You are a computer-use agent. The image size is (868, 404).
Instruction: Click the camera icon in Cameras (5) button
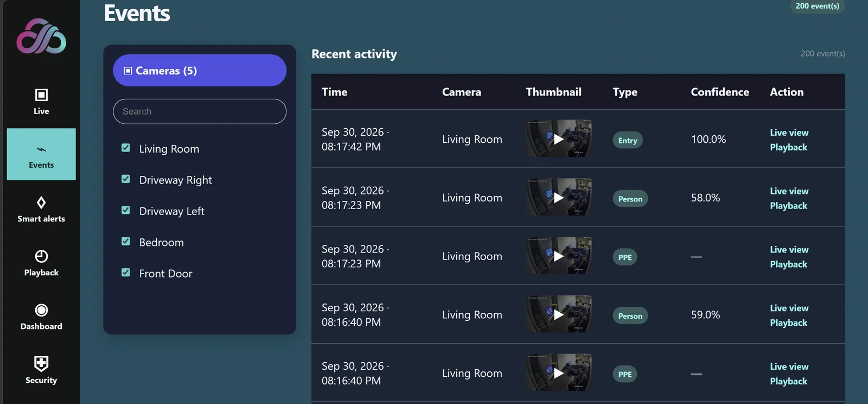(x=128, y=71)
